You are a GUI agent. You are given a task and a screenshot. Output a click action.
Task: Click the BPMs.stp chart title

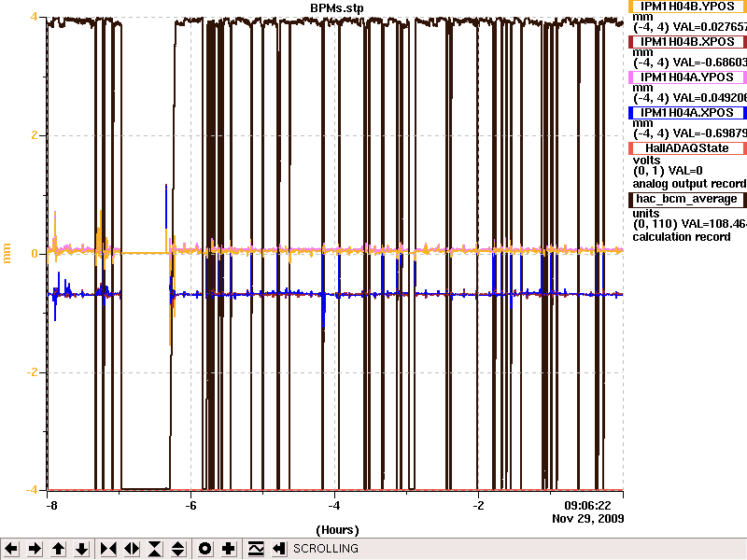click(337, 8)
